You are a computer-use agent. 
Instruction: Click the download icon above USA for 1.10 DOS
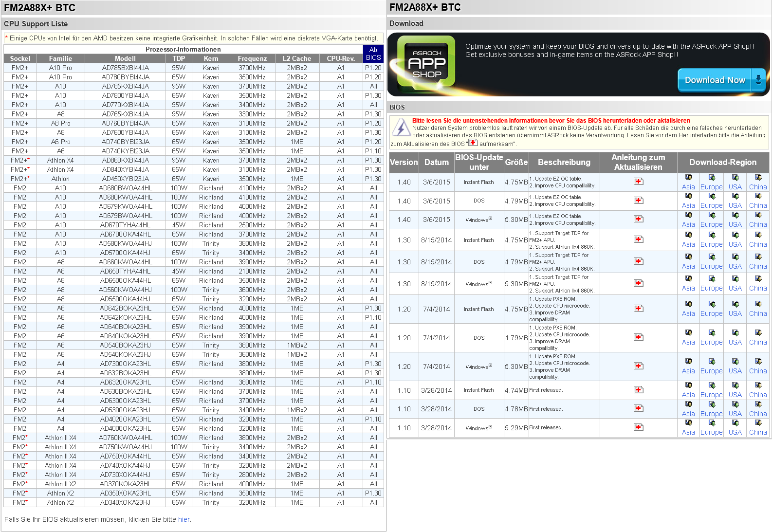[735, 404]
